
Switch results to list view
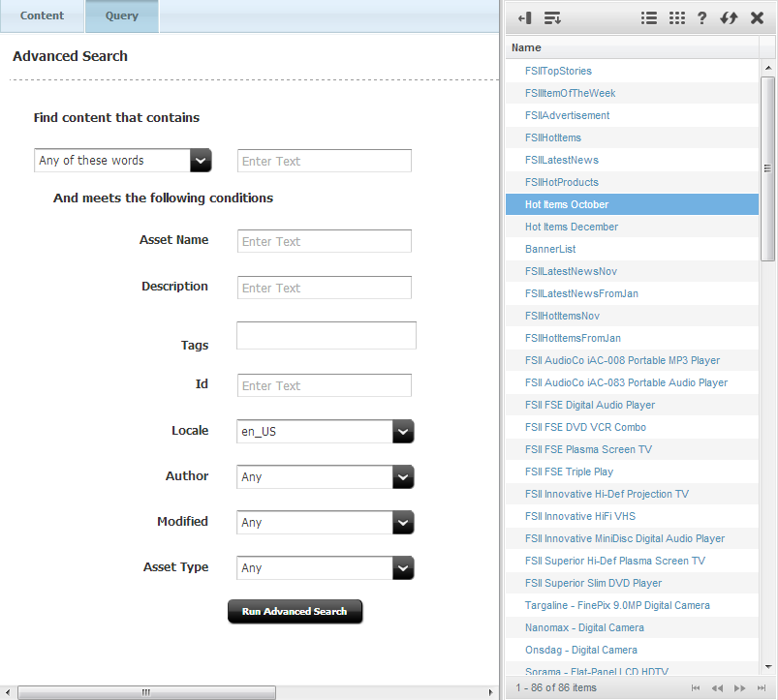tap(649, 18)
